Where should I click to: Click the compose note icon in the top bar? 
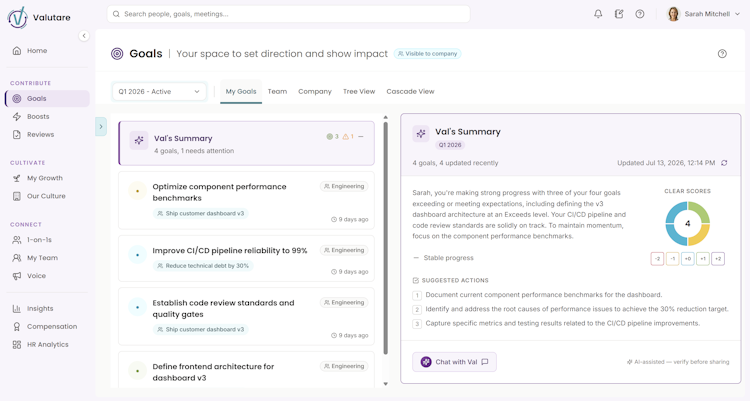coord(619,14)
